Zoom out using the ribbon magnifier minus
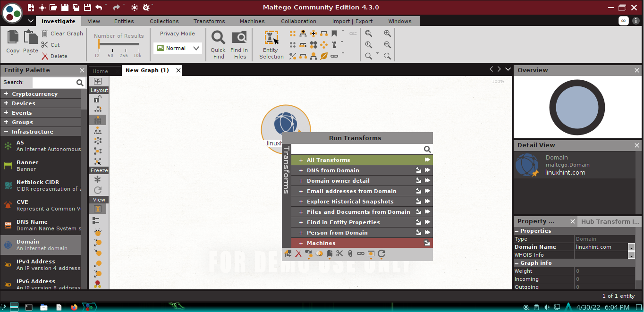This screenshot has width=644, height=312. pos(388,45)
